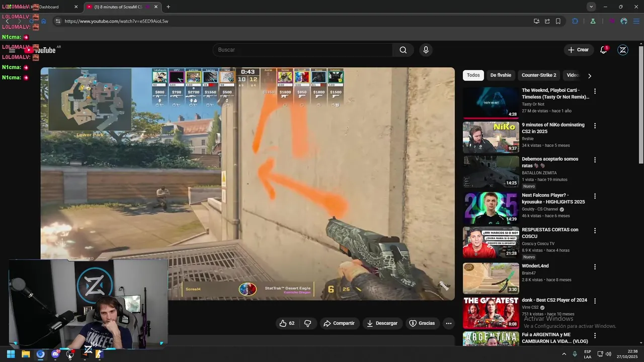Open the browser extensions puzzle icon
The width and height of the screenshot is (644, 362).
coord(575,21)
